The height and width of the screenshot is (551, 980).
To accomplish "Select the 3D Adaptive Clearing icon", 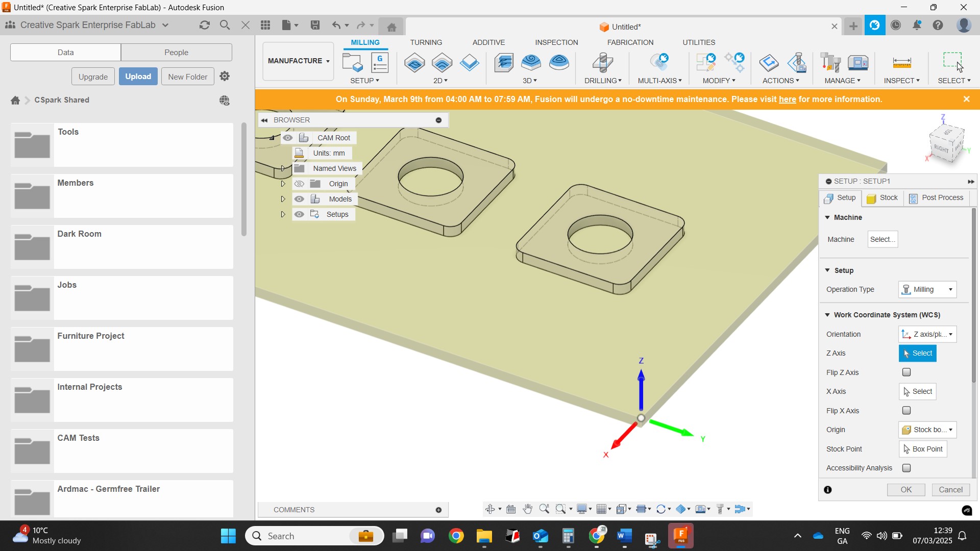I will (504, 63).
